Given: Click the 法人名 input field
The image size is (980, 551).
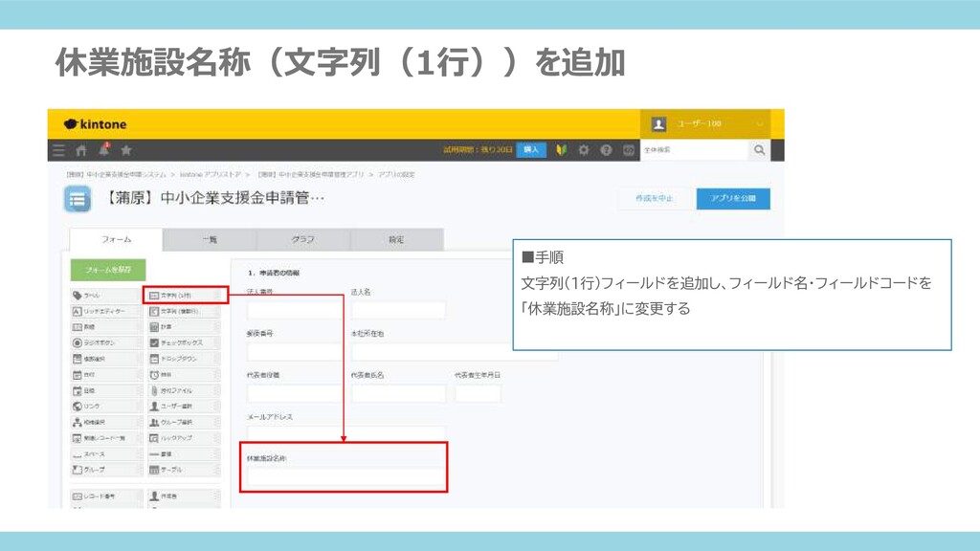Looking at the screenshot, I should (x=398, y=310).
